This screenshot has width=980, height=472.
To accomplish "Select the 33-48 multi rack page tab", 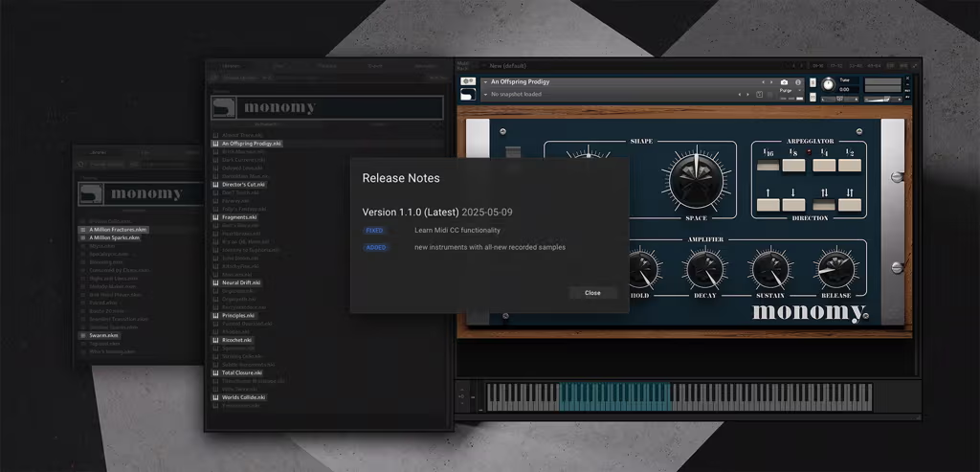I will [x=856, y=66].
